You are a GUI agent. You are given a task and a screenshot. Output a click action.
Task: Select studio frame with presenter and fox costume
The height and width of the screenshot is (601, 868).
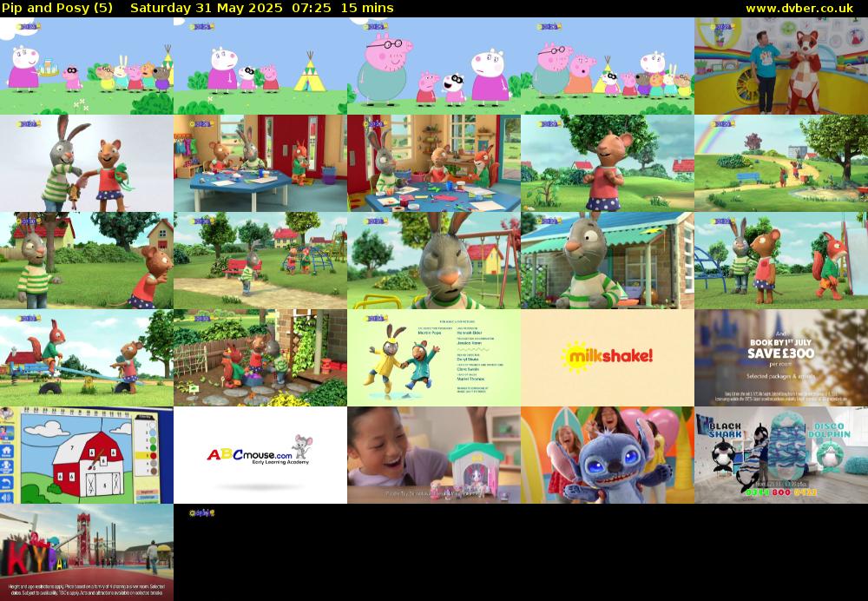(781, 66)
